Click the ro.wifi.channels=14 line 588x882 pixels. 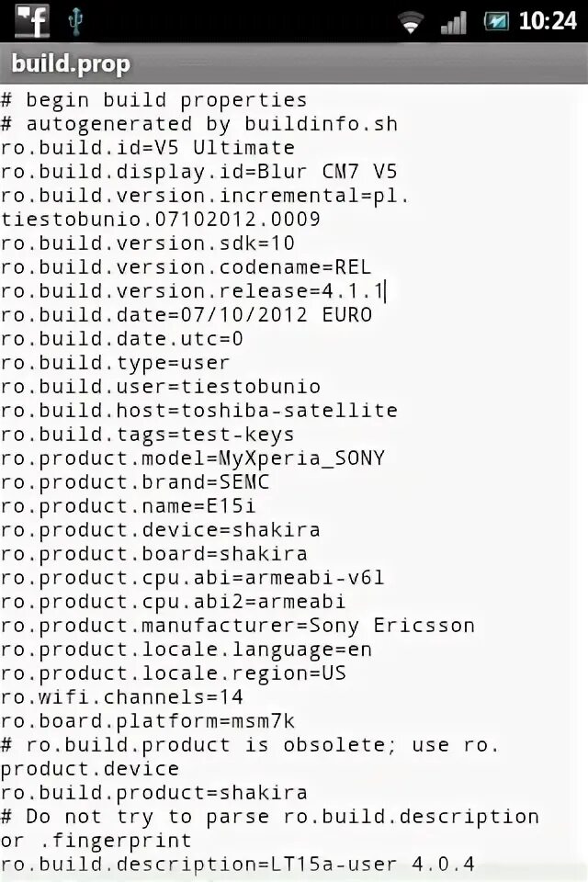click(122, 697)
